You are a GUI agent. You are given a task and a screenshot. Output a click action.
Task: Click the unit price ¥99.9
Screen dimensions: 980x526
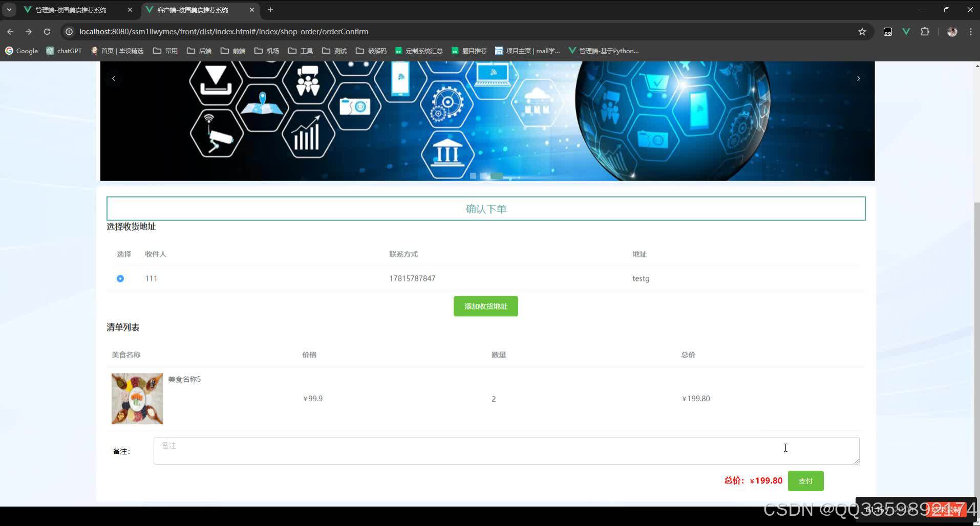313,399
